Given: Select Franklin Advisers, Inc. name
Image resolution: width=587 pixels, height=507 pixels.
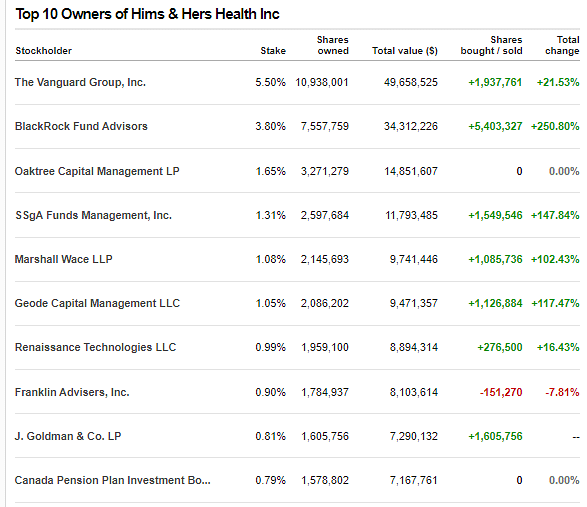Looking at the screenshot, I should click(x=72, y=392).
